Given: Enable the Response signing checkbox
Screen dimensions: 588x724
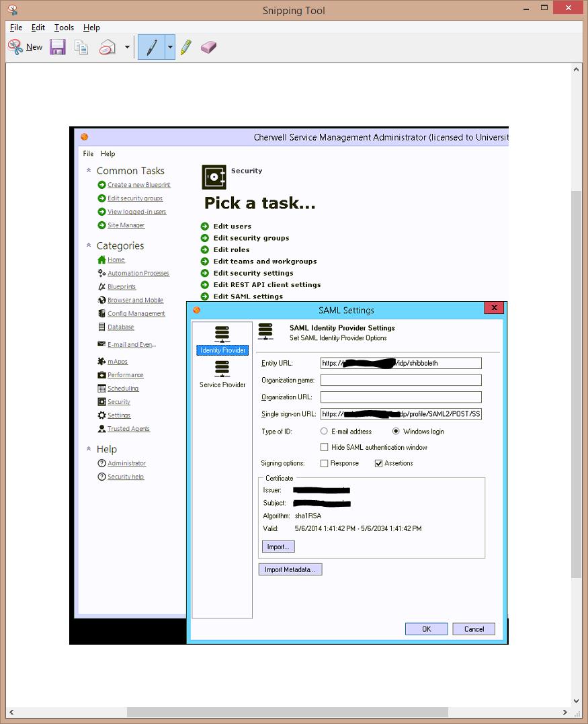Looking at the screenshot, I should 325,463.
